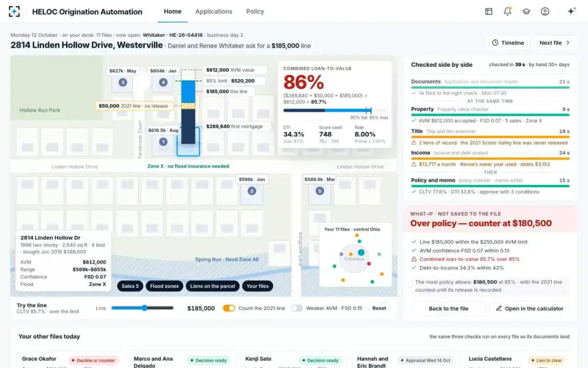Click the $618.5k Aug sale tag
Image resolution: width=588 pixels, height=368 pixels.
(x=163, y=131)
